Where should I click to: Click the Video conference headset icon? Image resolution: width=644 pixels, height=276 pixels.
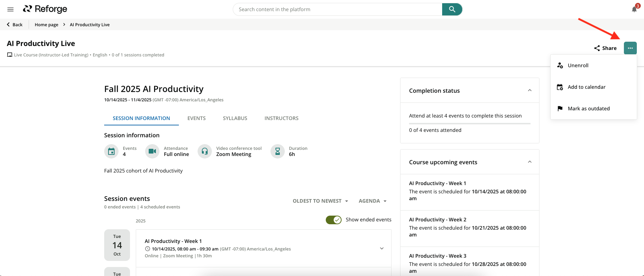(x=205, y=151)
